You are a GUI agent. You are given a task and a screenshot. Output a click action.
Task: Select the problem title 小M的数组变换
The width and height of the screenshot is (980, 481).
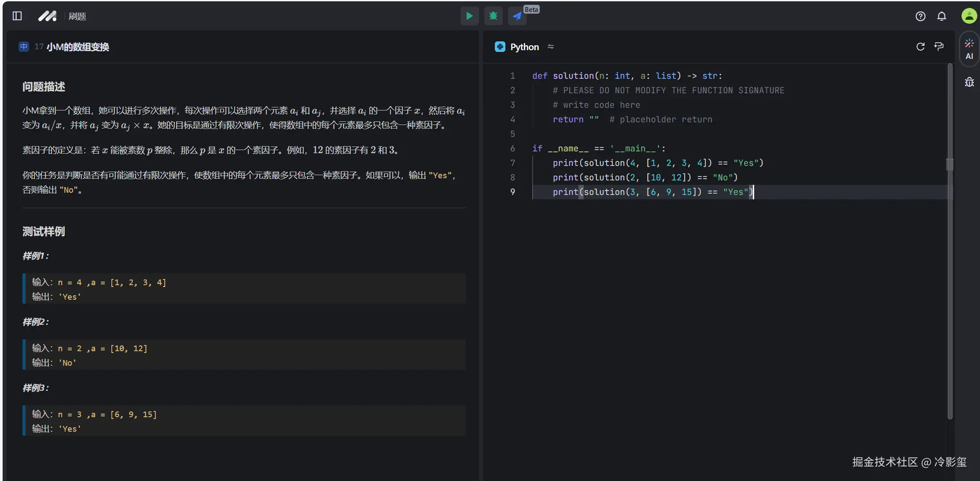tap(78, 47)
